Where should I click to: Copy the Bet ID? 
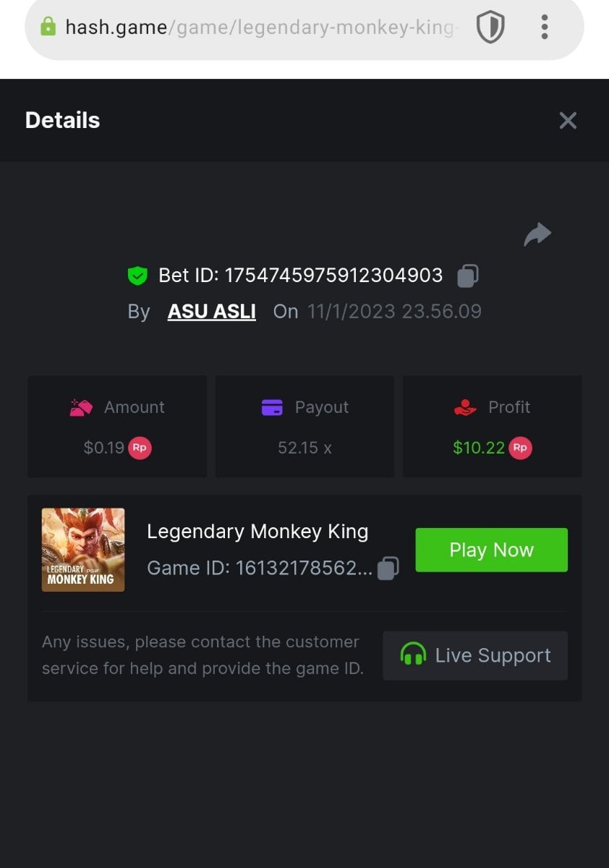468,276
